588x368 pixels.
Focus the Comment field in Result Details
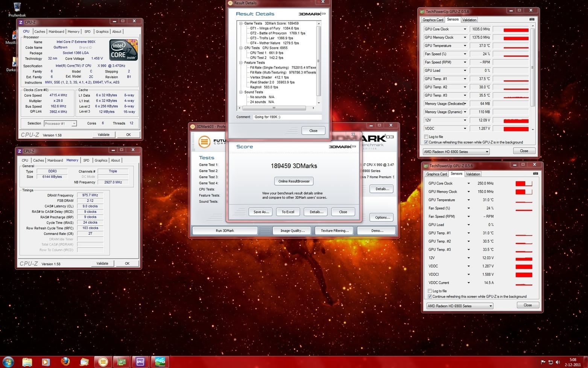(287, 117)
